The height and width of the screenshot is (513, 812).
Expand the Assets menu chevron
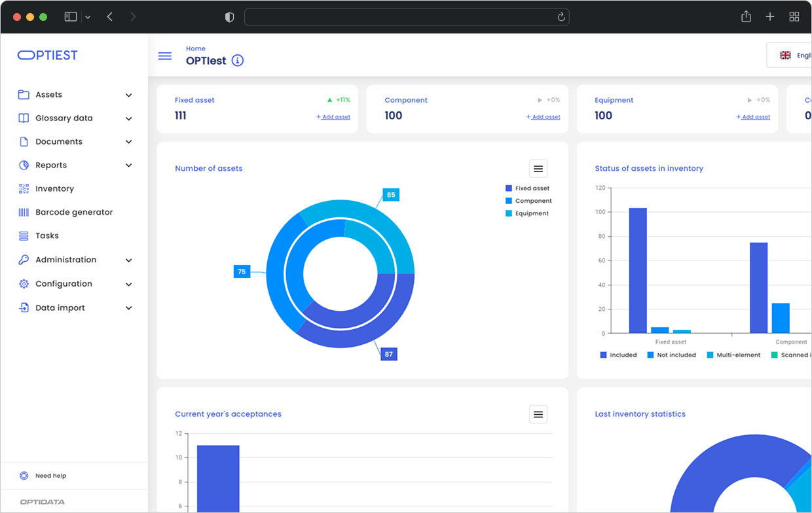[x=129, y=96]
